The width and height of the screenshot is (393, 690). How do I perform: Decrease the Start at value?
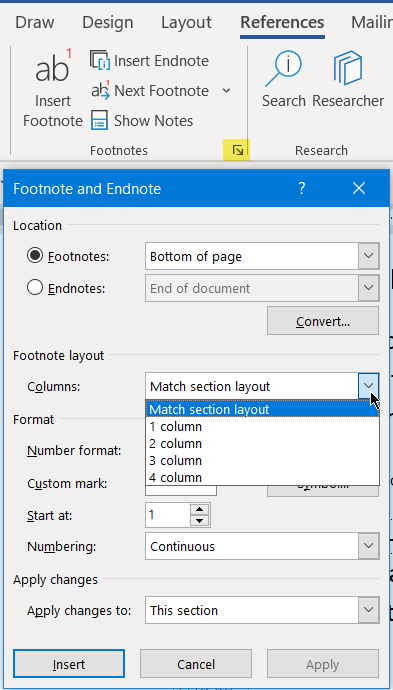click(x=200, y=521)
